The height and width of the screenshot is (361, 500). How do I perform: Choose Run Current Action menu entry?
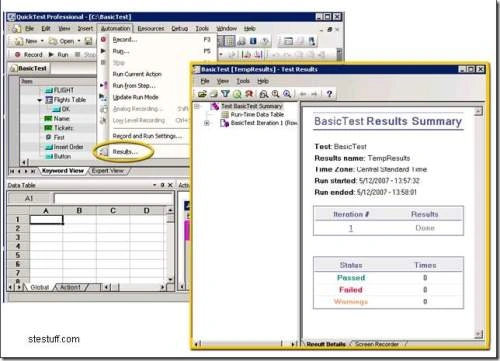pyautogui.click(x=137, y=74)
